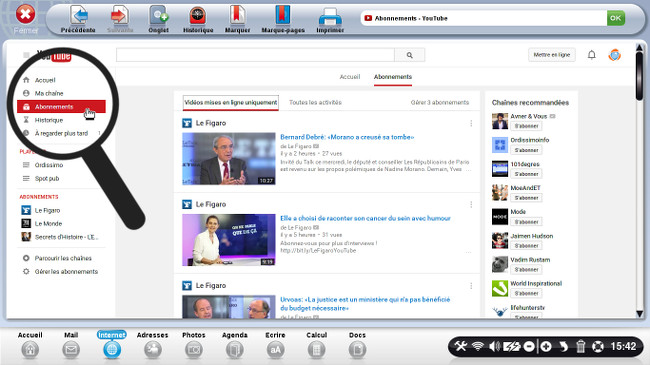Screen dimensions: 650x365
Task: Open the World Inspirational channel avatar
Action: [x=500, y=288]
